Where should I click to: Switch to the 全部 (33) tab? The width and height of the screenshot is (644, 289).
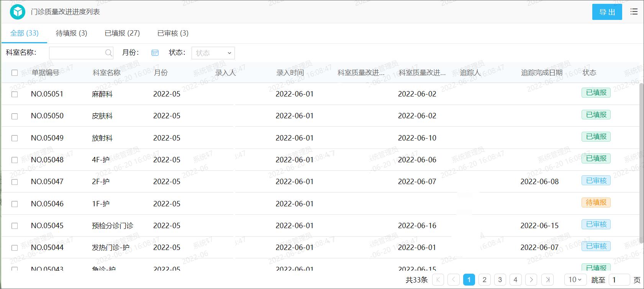pos(24,33)
